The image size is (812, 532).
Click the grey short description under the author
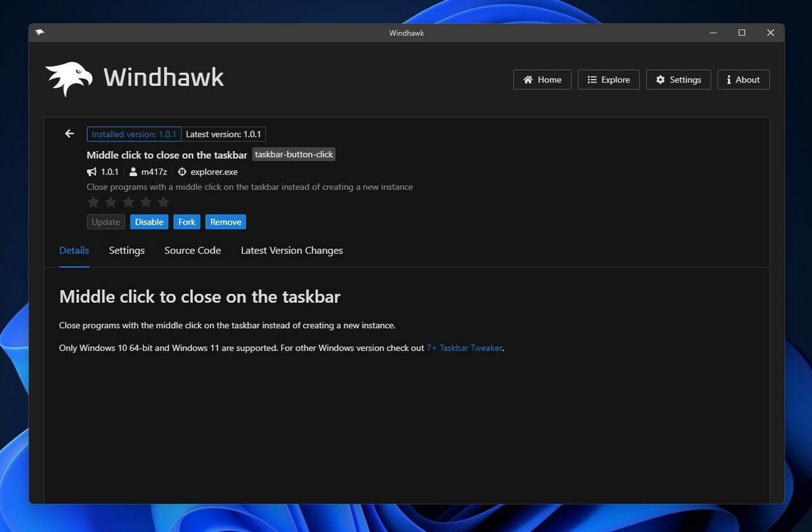click(x=250, y=187)
